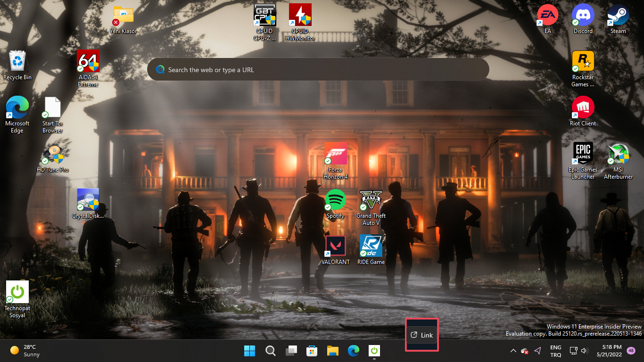This screenshot has width=644, height=362.
Task: Launch Microsoft Store from the taskbar
Action: [x=312, y=351]
